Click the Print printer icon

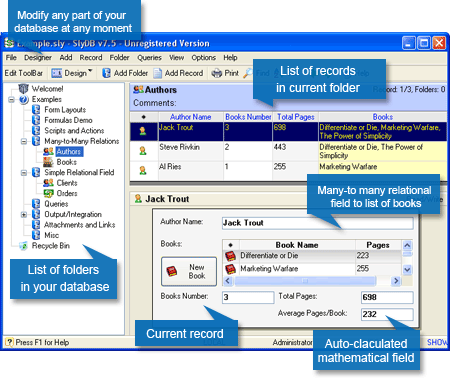coord(217,73)
